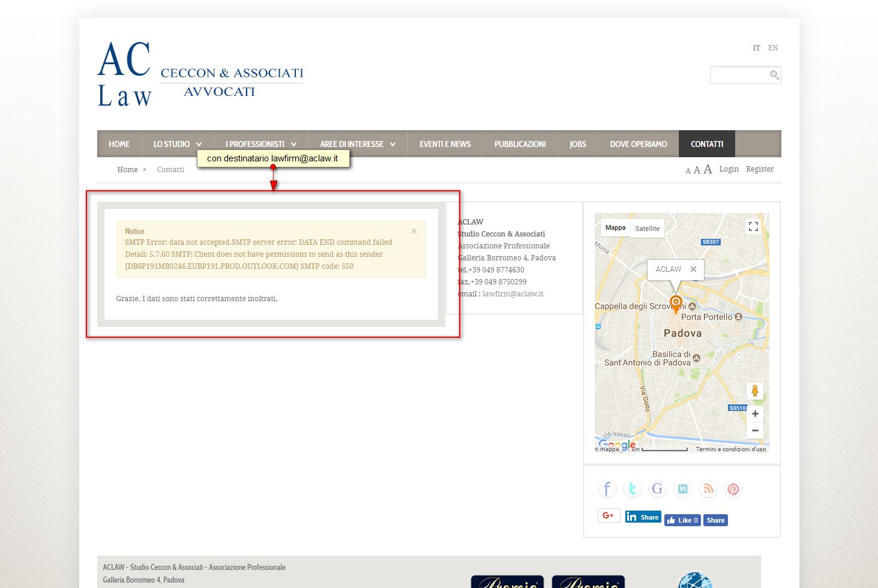The width and height of the screenshot is (878, 588).
Task: Open the RSS feed icon
Action: click(x=708, y=489)
